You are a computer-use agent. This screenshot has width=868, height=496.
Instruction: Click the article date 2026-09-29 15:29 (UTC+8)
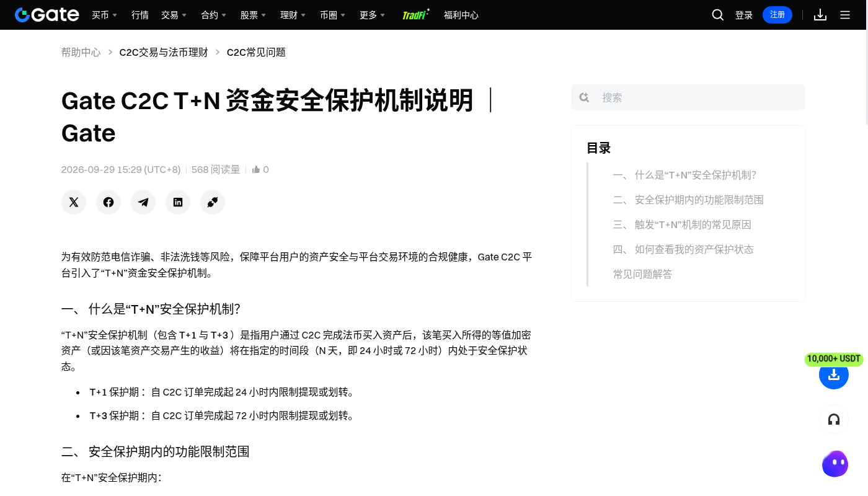[x=121, y=170]
